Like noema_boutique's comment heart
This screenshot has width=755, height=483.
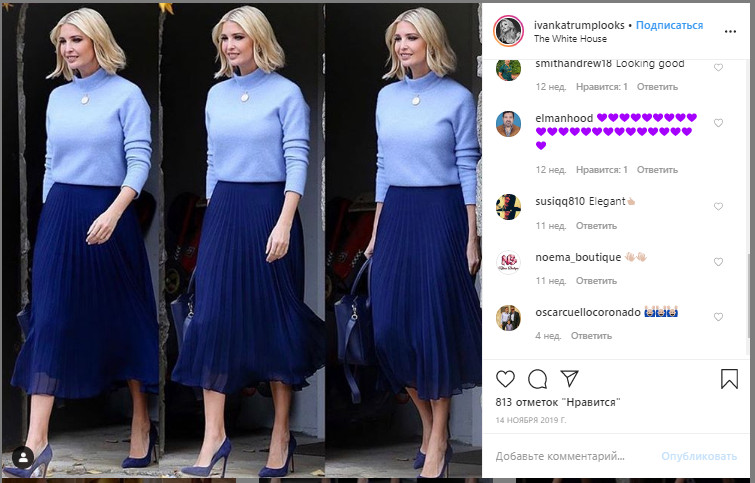coord(718,262)
